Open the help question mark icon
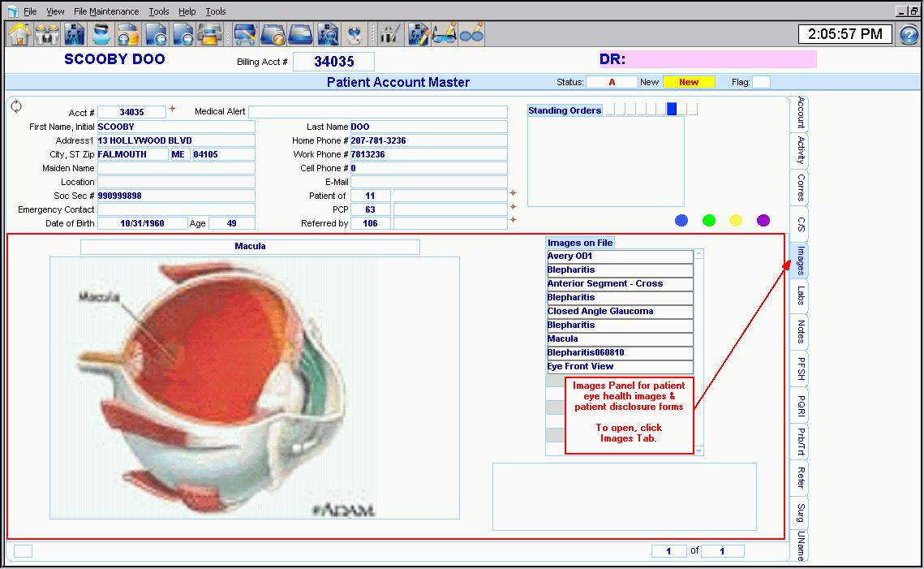The image size is (924, 569). pyautogui.click(x=909, y=35)
